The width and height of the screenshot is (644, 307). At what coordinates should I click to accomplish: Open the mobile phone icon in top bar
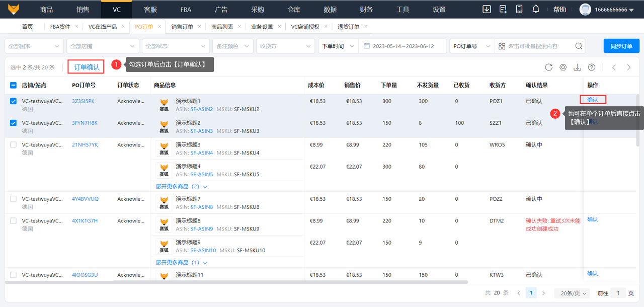pyautogui.click(x=519, y=9)
